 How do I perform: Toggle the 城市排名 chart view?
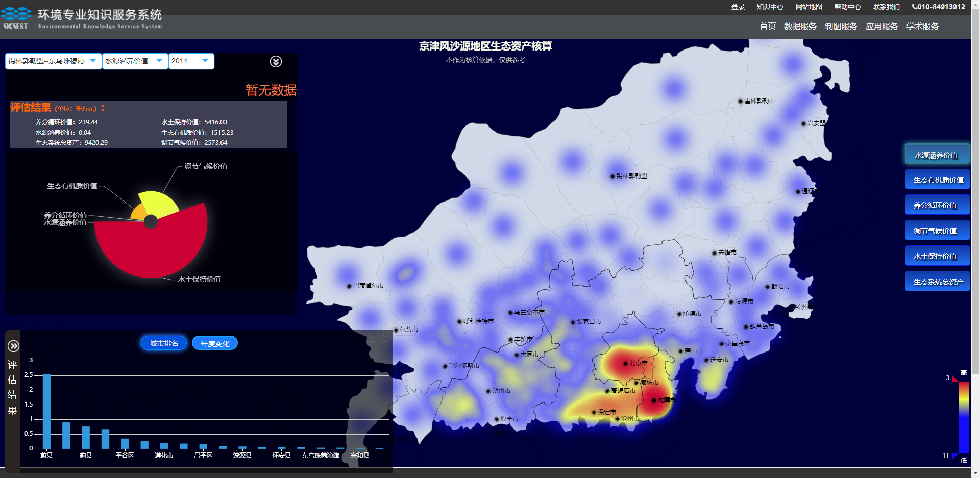click(x=164, y=343)
